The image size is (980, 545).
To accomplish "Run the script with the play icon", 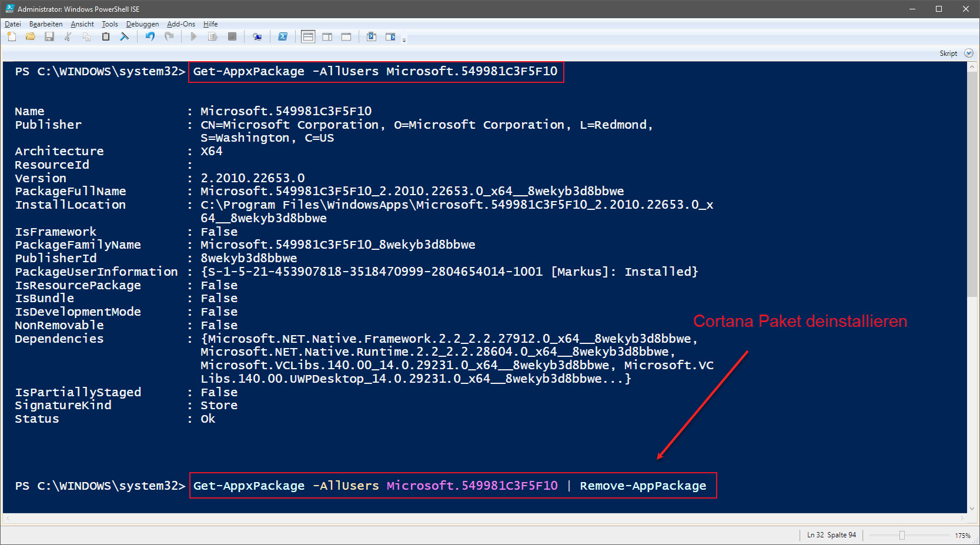I will coord(193,36).
